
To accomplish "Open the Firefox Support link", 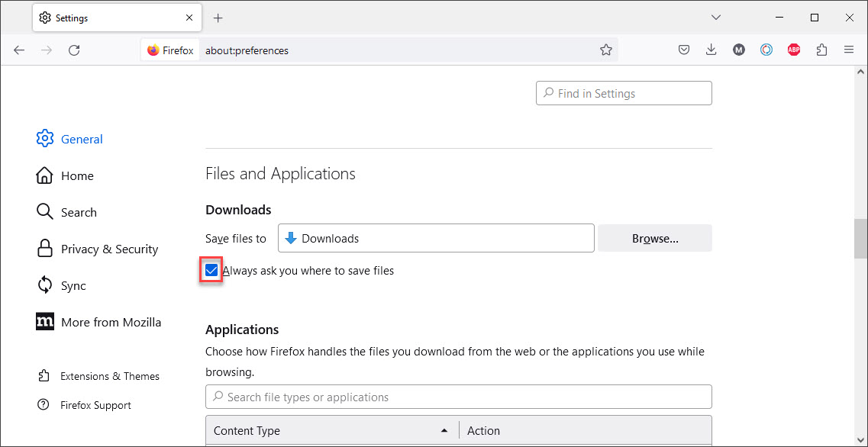I will coord(95,406).
